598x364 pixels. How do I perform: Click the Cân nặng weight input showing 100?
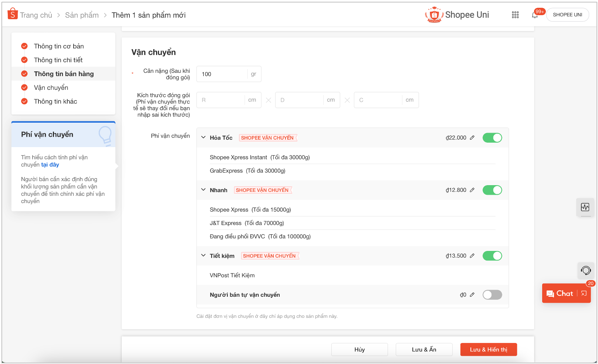(222, 74)
